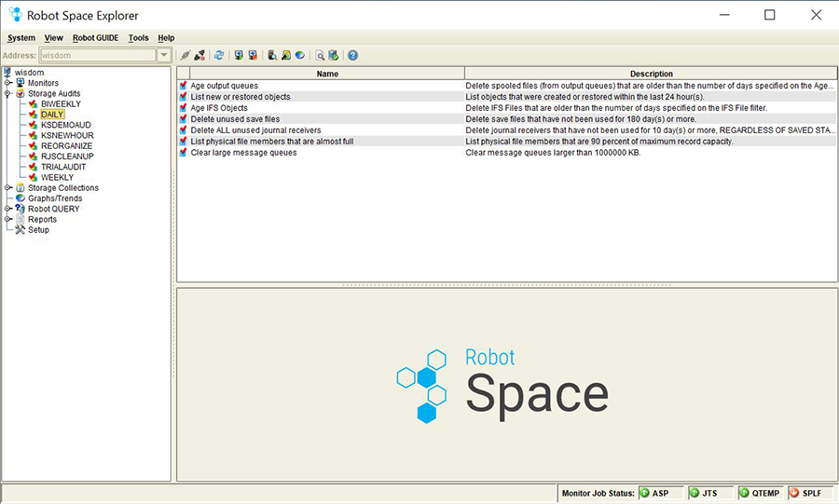This screenshot has height=504, width=839.
Task: Select the wisdom root tree label
Action: pyautogui.click(x=30, y=72)
